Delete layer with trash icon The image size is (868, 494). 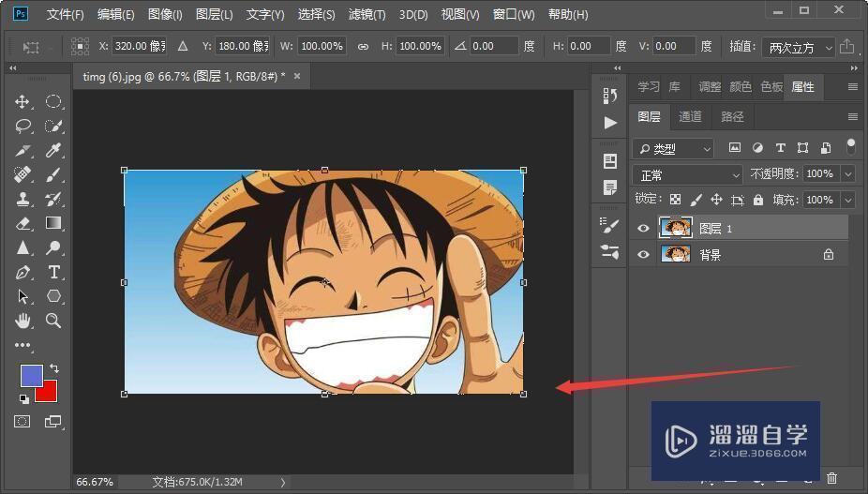[831, 477]
